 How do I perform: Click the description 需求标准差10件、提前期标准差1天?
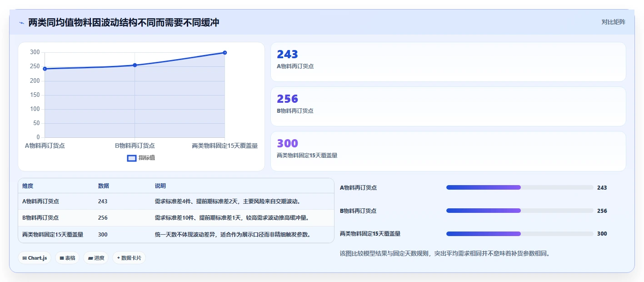click(198, 218)
